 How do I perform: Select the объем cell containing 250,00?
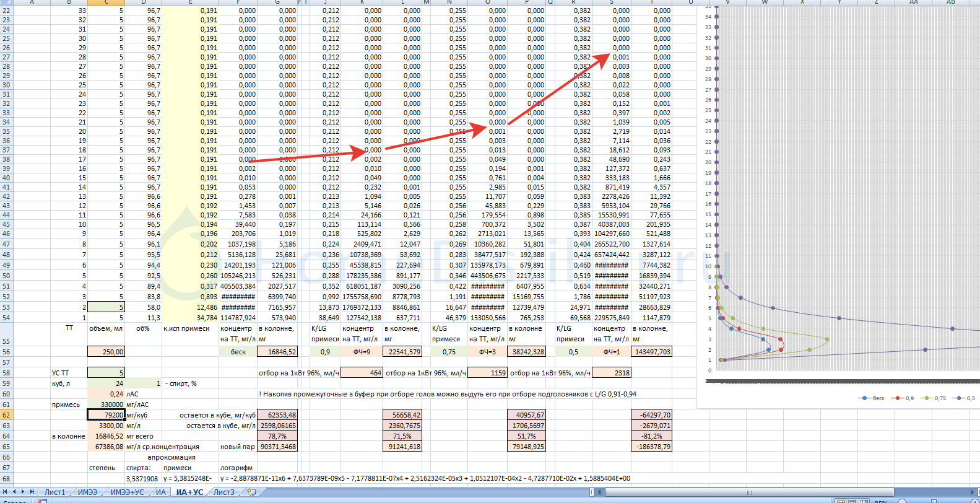pos(106,352)
